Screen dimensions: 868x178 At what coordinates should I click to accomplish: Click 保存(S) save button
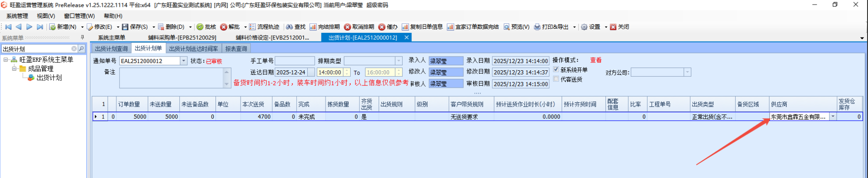coord(135,27)
